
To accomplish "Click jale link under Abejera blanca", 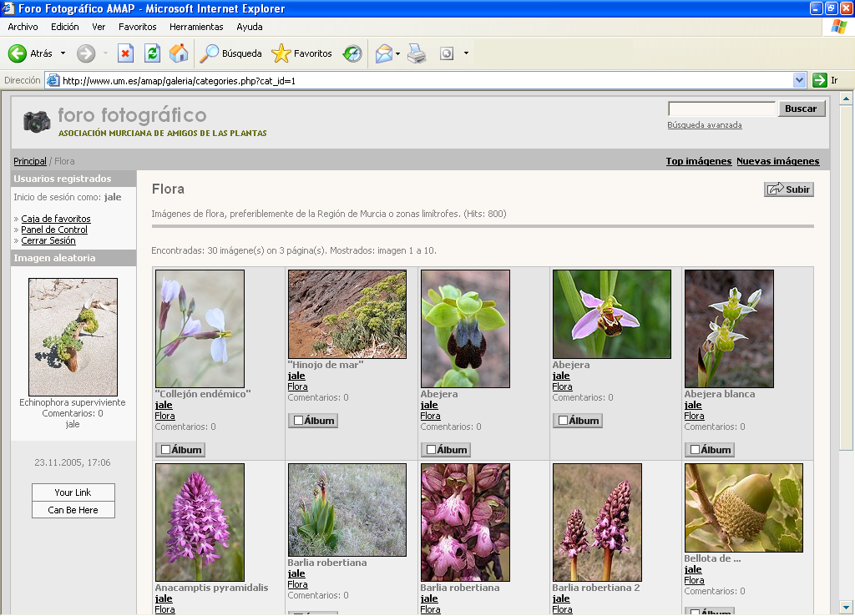I will pos(693,405).
